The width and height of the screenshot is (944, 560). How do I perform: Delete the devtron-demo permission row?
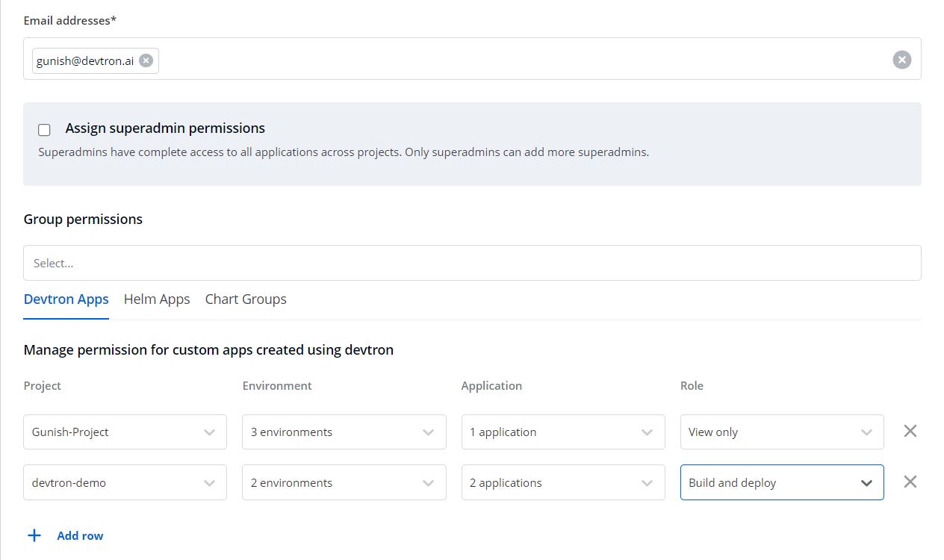pos(910,482)
